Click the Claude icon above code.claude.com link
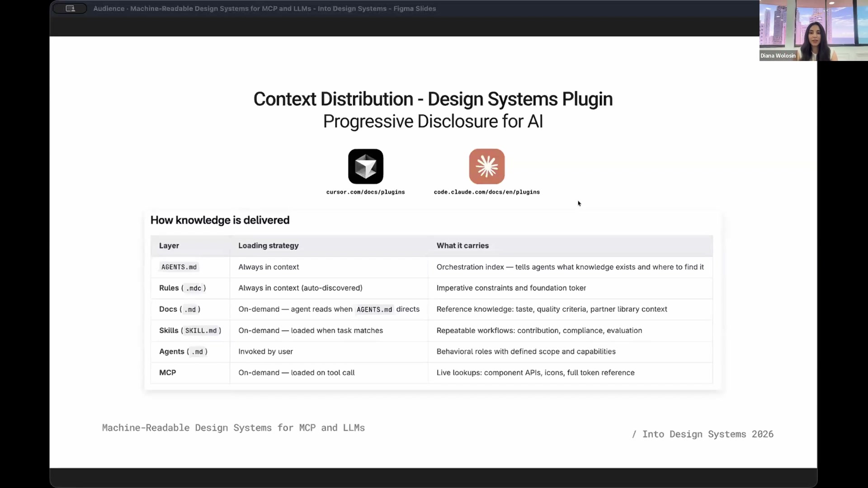Screen dimensions: 868x488 (487, 166)
